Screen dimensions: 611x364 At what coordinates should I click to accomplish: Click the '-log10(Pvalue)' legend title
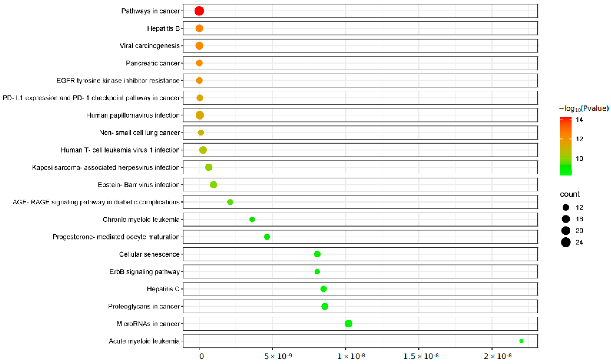584,108
